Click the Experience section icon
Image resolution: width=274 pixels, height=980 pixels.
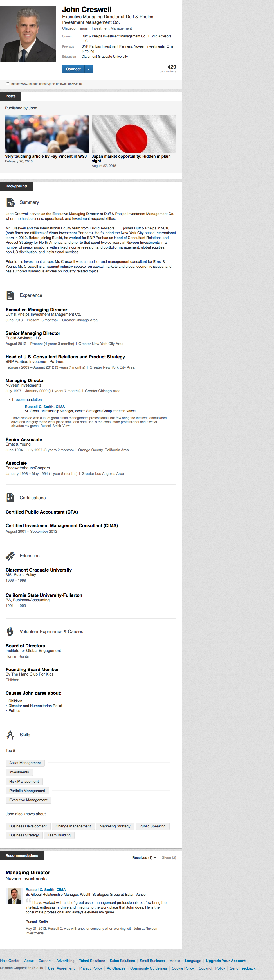[x=10, y=295]
